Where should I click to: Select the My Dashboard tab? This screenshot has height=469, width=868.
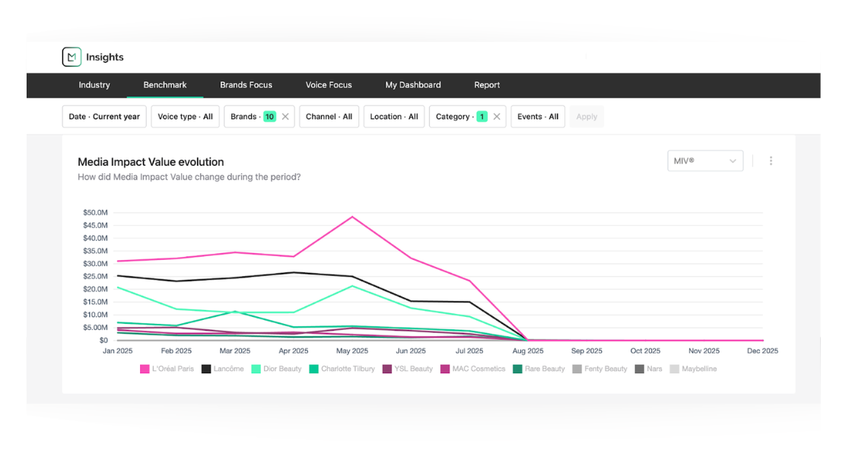tap(413, 85)
